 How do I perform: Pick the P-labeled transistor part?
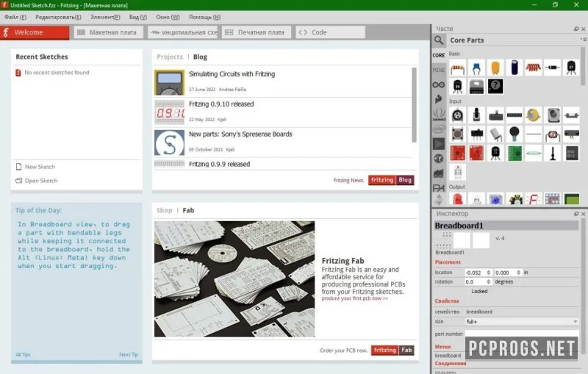point(571,68)
